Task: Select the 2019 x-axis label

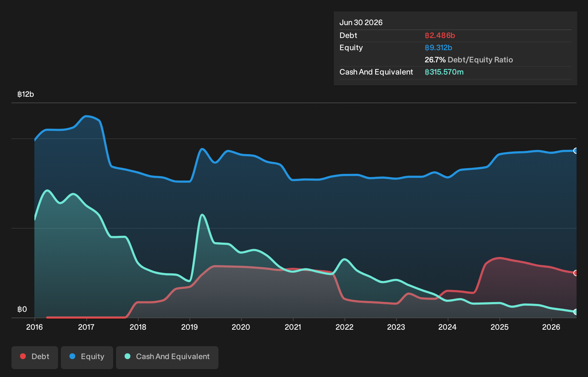Action: (189, 327)
